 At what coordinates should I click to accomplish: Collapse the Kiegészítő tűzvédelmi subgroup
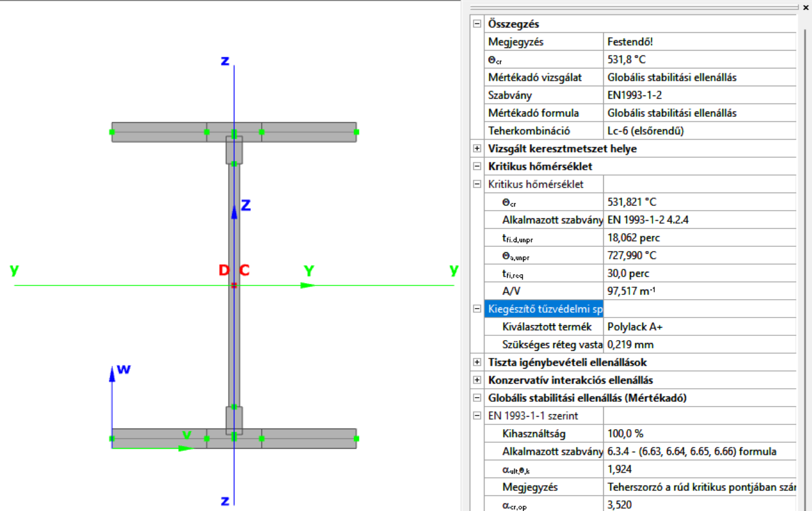[x=477, y=309]
